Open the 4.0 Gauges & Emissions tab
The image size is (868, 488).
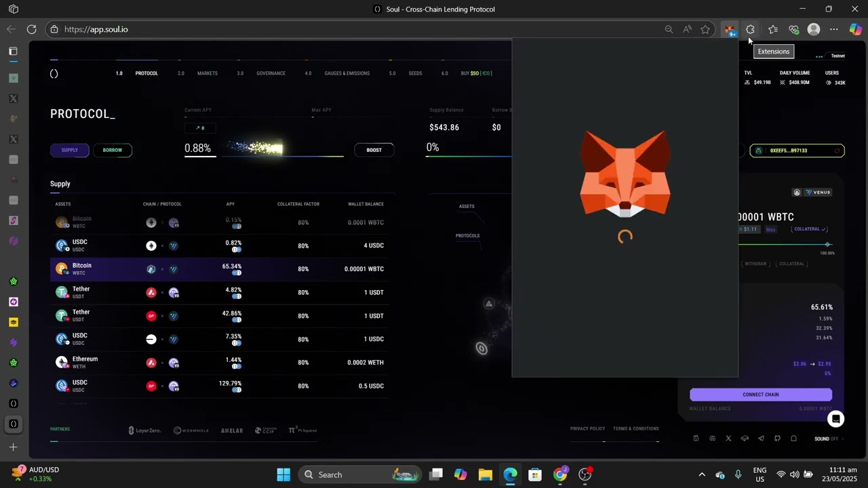tap(337, 73)
